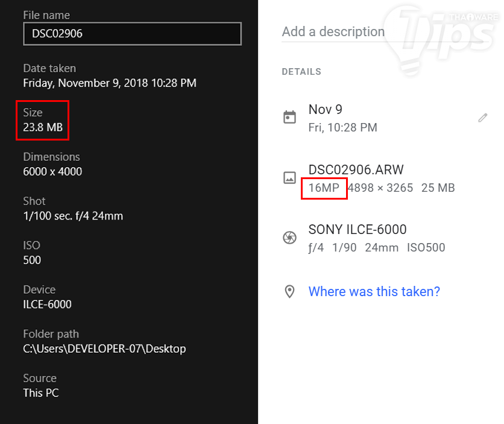The width and height of the screenshot is (504, 424).
Task: Click the pencil edit date icon
Action: point(482,118)
